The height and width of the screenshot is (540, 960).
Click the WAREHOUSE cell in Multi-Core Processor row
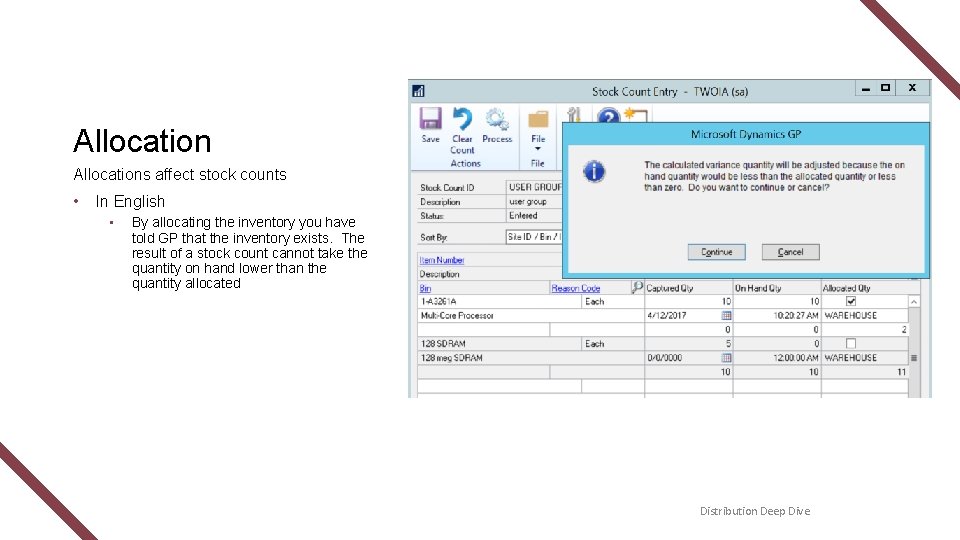864,315
